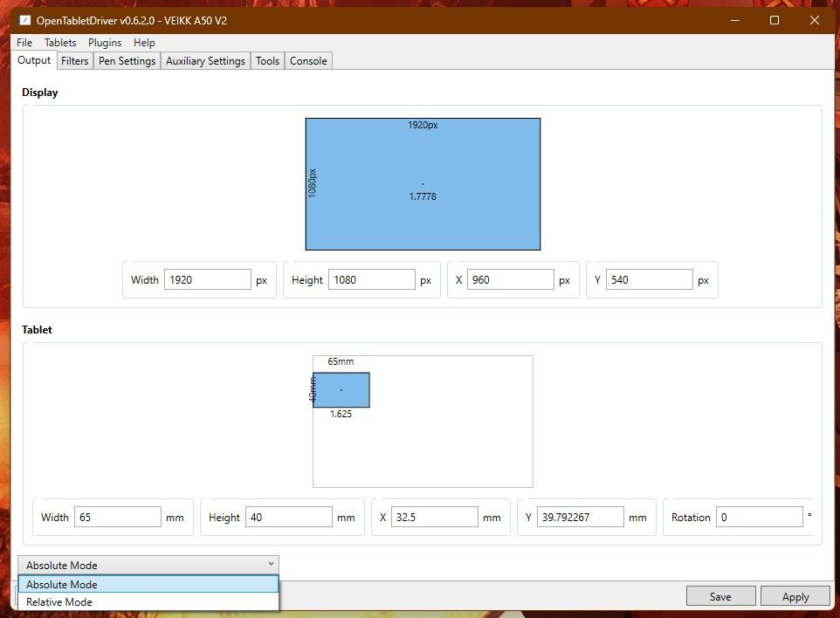This screenshot has width=840, height=618.
Task: Open the Help menu
Action: click(144, 42)
